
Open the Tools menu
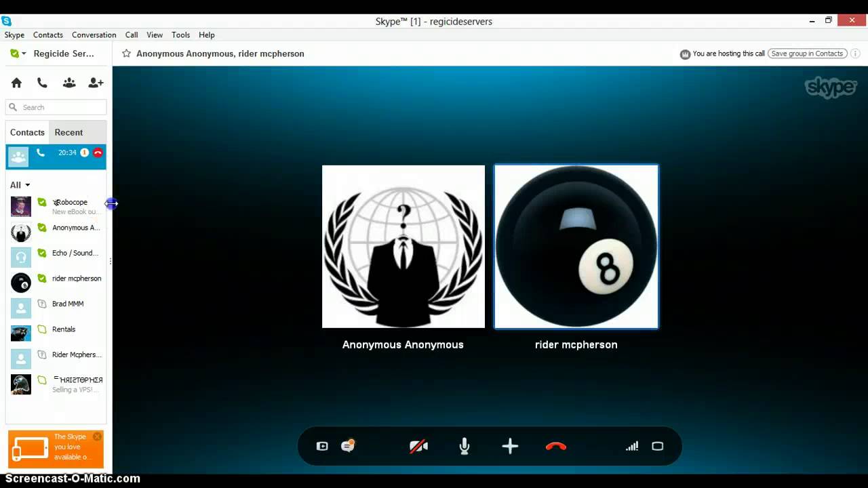coord(181,35)
